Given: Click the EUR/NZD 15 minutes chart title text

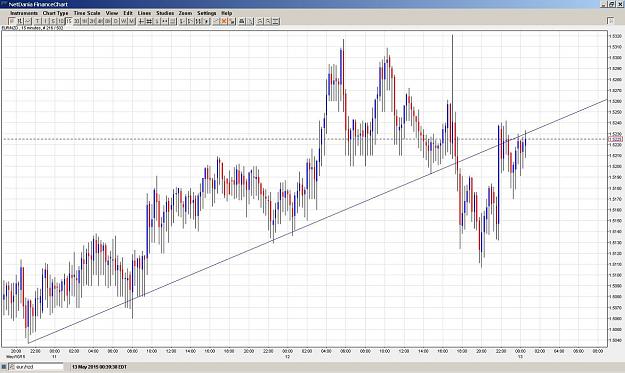Looking at the screenshot, I should 33,28.
